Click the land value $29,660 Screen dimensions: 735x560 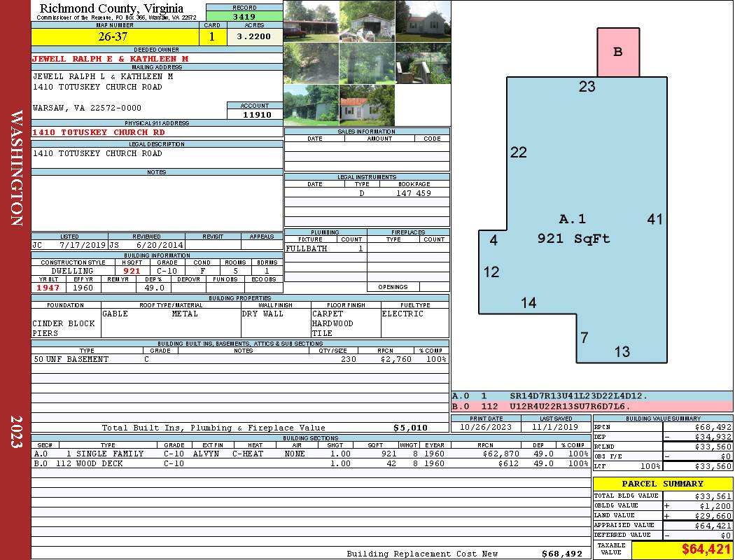712,516
